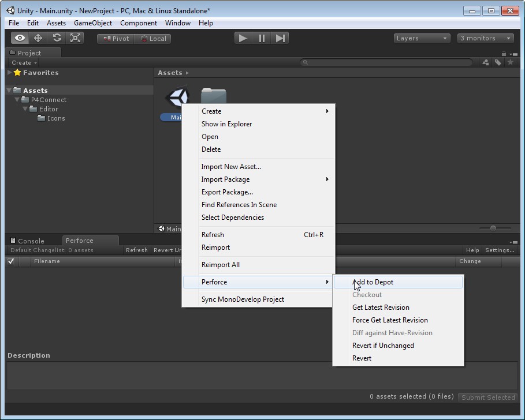
Task: Search by asset type icon
Action: click(486, 62)
